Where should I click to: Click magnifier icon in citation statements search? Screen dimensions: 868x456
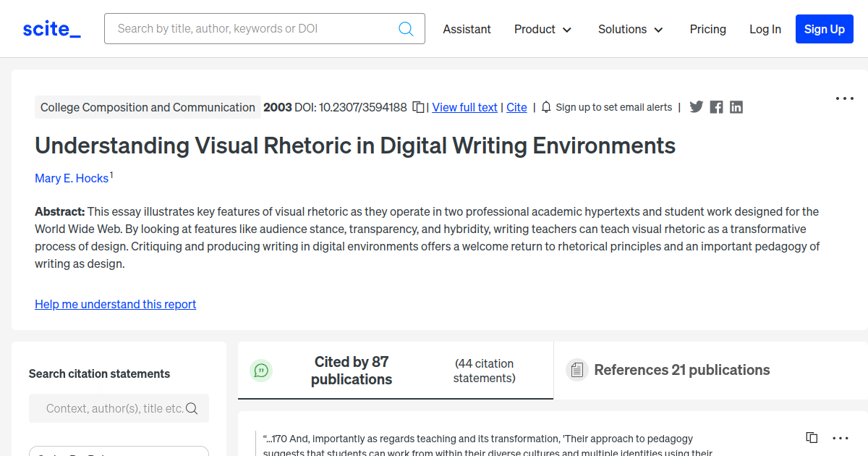(192, 408)
